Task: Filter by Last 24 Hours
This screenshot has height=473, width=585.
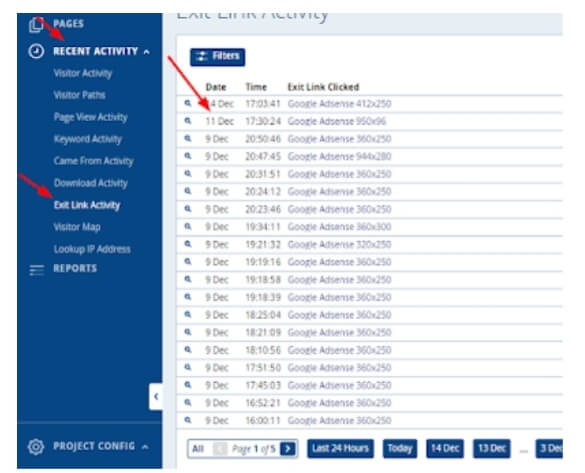Action: coord(340,448)
